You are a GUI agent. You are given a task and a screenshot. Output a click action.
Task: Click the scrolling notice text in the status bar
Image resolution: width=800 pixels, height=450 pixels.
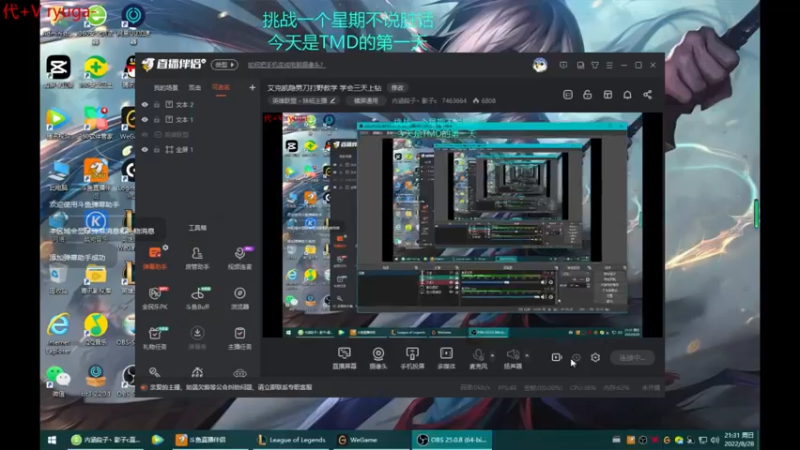coord(231,387)
